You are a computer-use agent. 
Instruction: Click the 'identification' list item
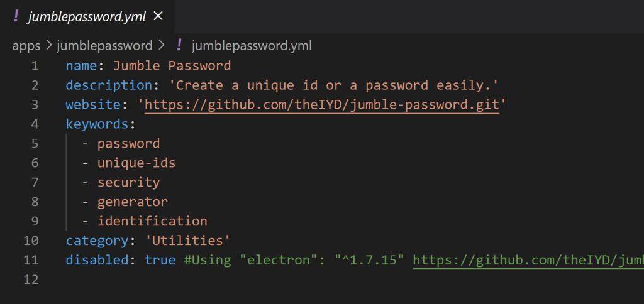click(152, 220)
